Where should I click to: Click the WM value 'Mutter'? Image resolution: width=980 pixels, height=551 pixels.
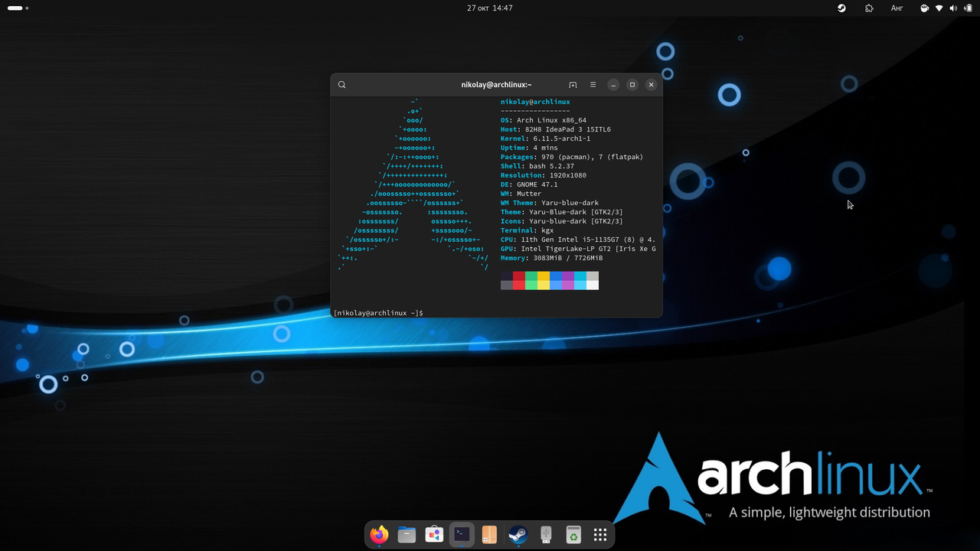529,194
